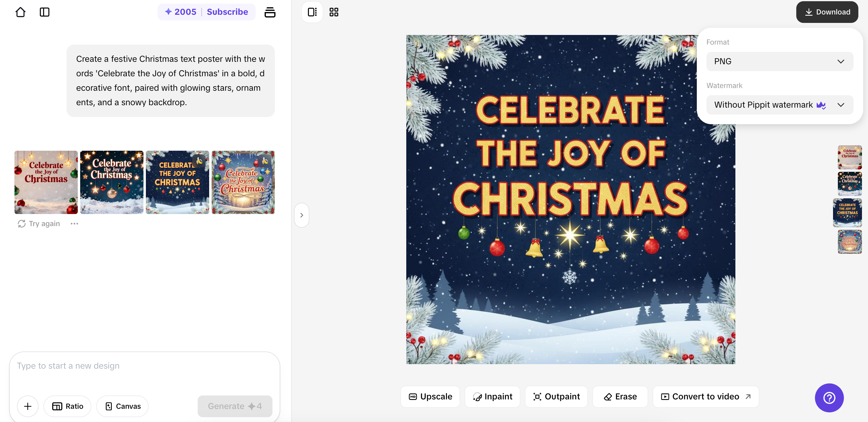The image size is (868, 422).
Task: Click the plus add attachment button
Action: tap(28, 406)
